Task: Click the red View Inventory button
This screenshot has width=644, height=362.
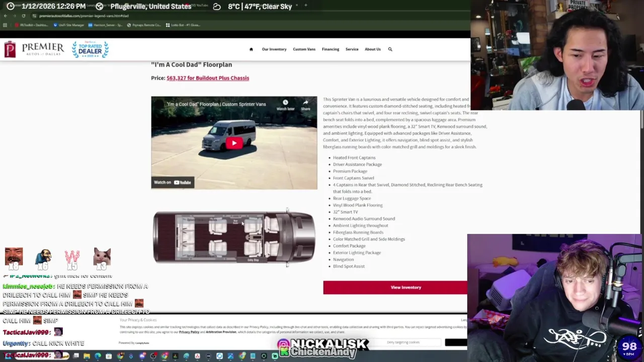Action: coord(395,288)
